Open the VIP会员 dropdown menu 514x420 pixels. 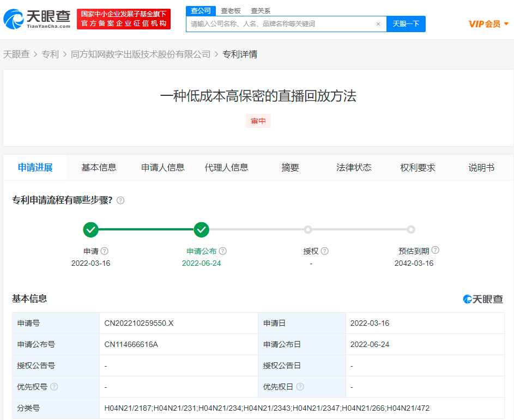pyautogui.click(x=488, y=24)
